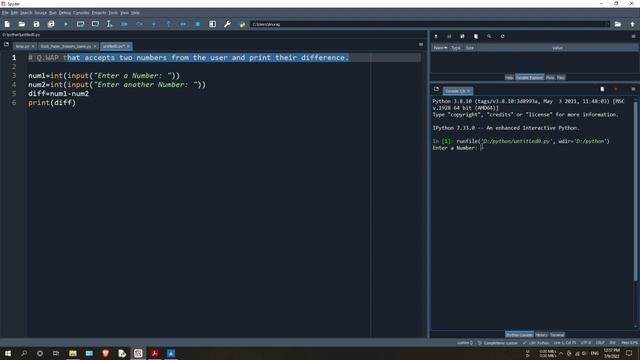
Task: Save the current file
Action: 36,24
